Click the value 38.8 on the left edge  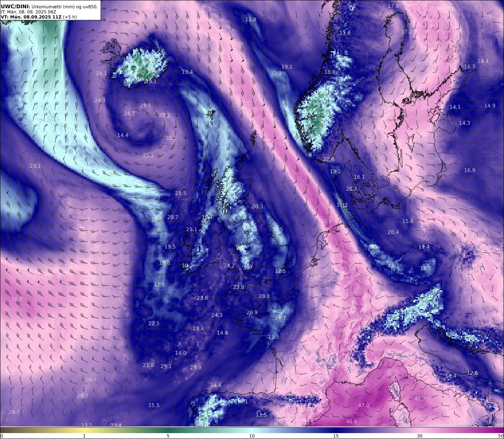pyautogui.click(x=17, y=299)
